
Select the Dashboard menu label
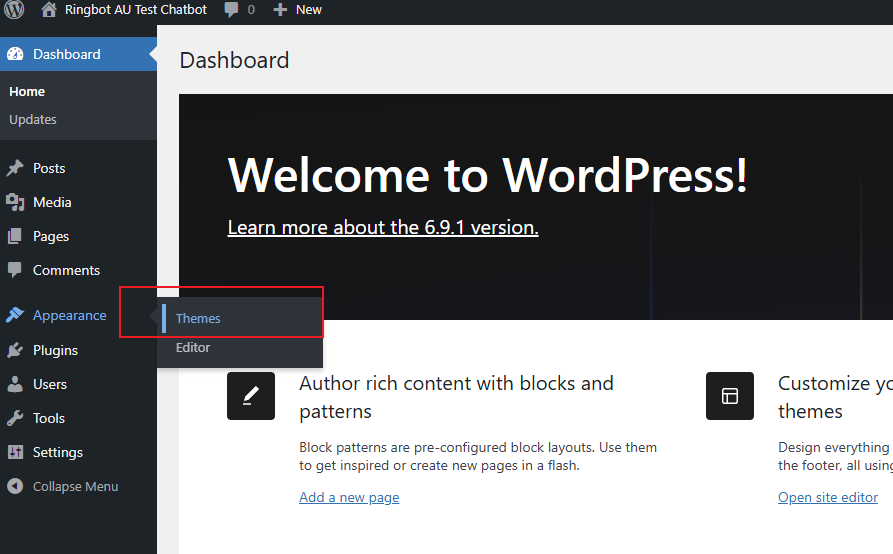(x=67, y=54)
